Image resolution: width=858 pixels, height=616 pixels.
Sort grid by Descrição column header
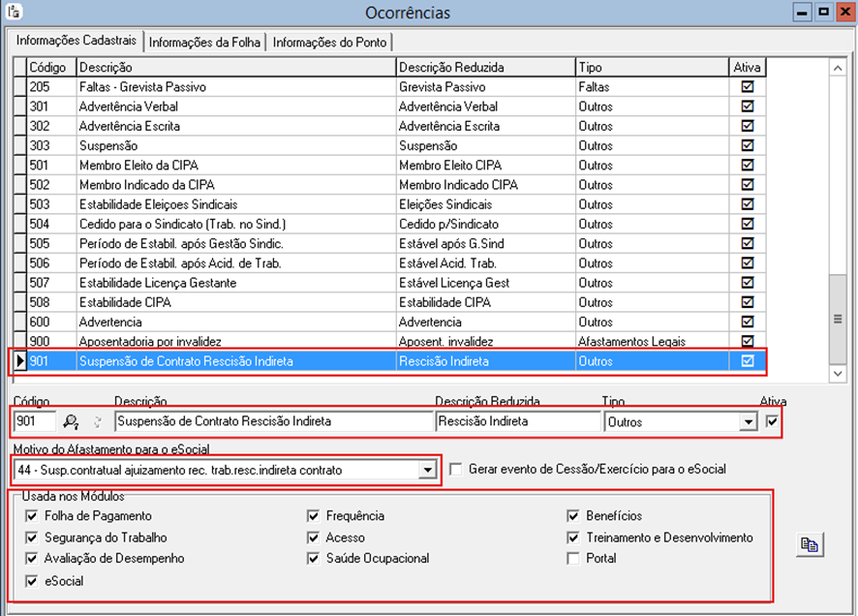click(235, 68)
